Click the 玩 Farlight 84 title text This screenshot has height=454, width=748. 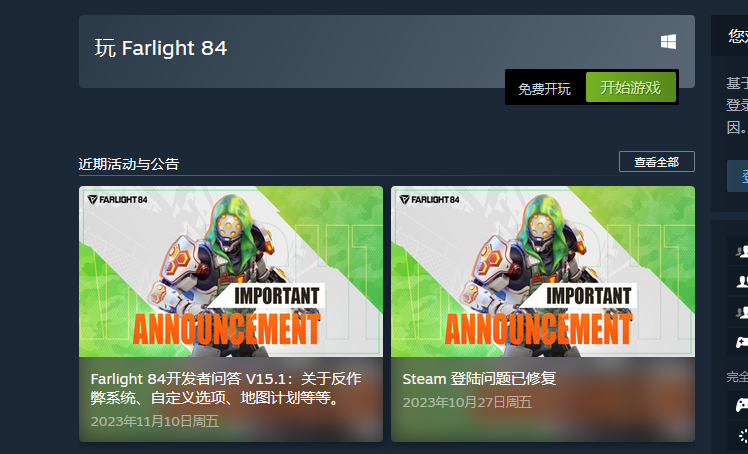[x=161, y=48]
